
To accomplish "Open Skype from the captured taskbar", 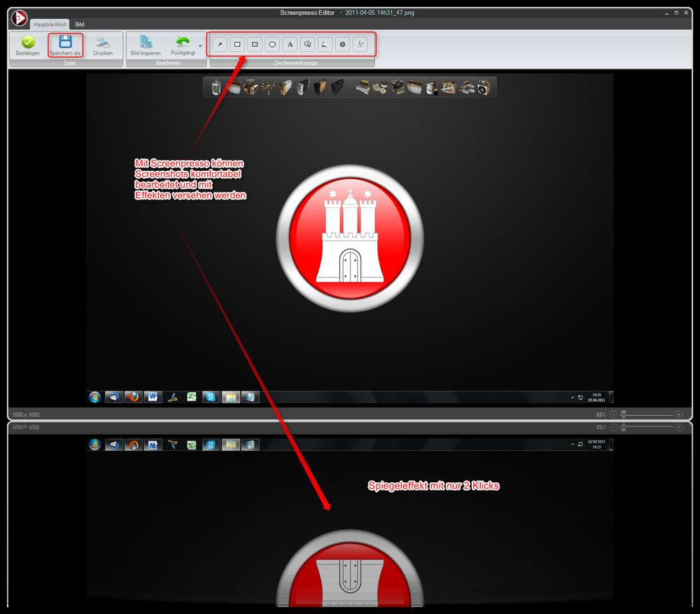I will [211, 397].
